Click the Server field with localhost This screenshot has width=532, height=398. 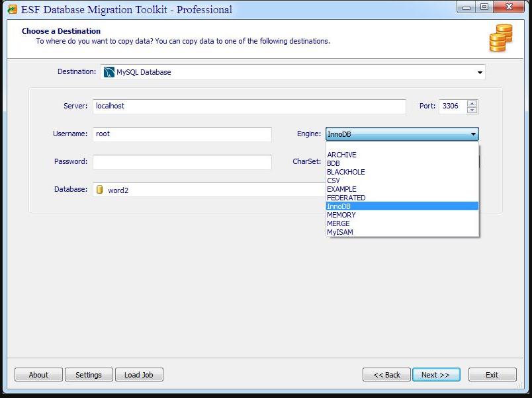point(249,106)
